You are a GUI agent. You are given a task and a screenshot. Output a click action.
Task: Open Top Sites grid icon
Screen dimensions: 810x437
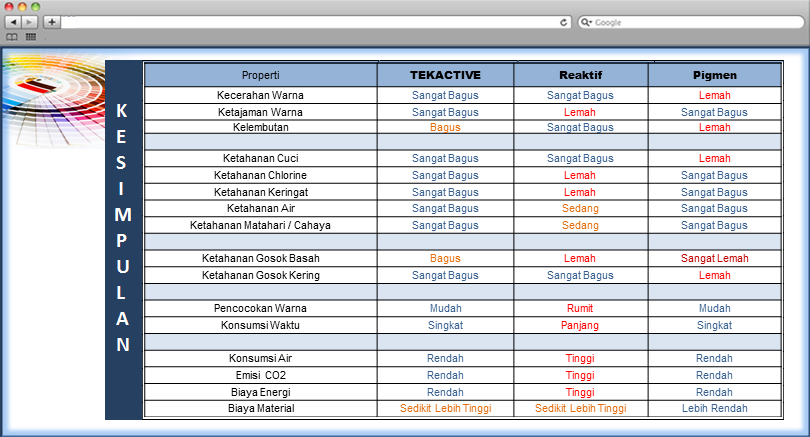coord(31,37)
